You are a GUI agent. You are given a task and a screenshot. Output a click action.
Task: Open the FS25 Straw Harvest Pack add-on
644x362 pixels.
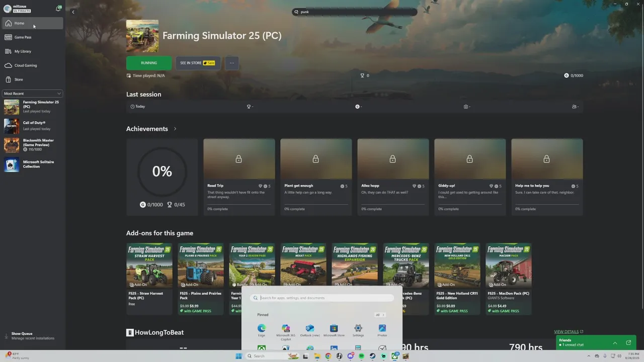[149, 279]
